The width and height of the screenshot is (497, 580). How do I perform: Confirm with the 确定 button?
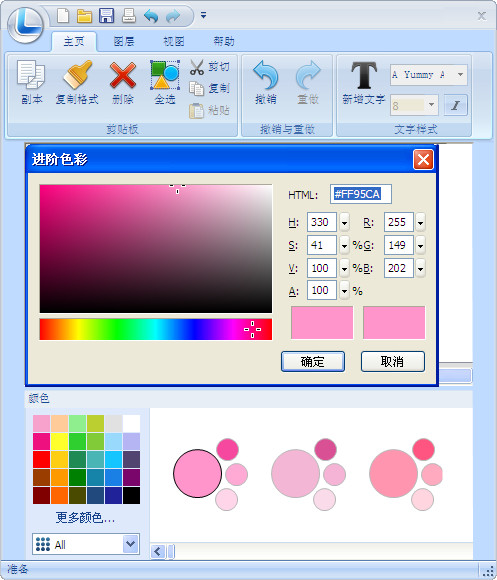[x=313, y=361]
